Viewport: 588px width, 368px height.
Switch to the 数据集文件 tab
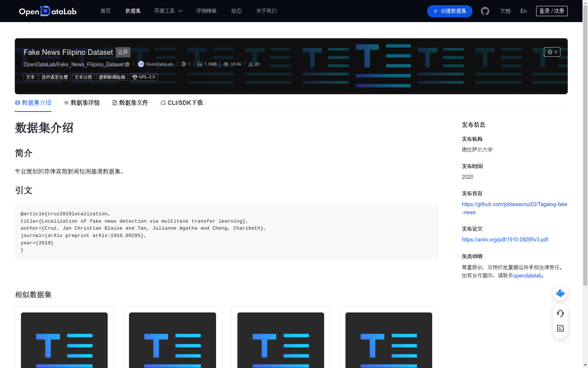click(130, 103)
